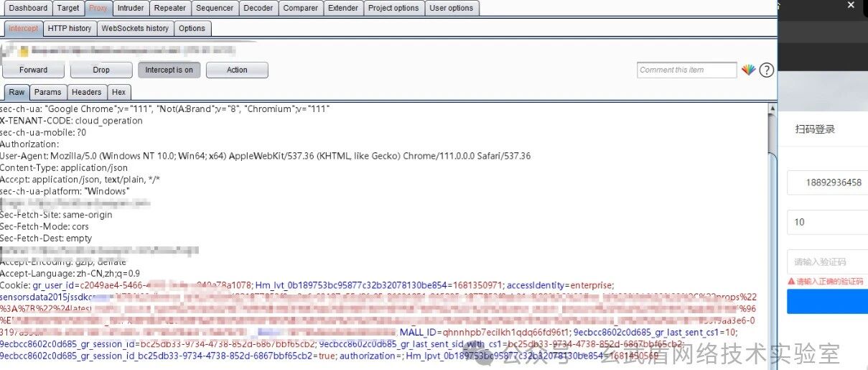The image size is (868, 370).
Task: Click the 扫码登录 label in login window
Action: tap(815, 129)
